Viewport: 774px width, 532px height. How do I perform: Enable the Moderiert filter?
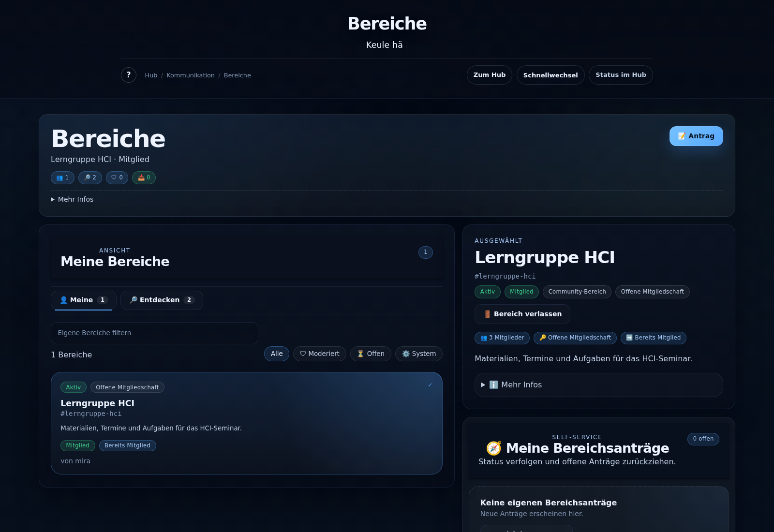319,354
